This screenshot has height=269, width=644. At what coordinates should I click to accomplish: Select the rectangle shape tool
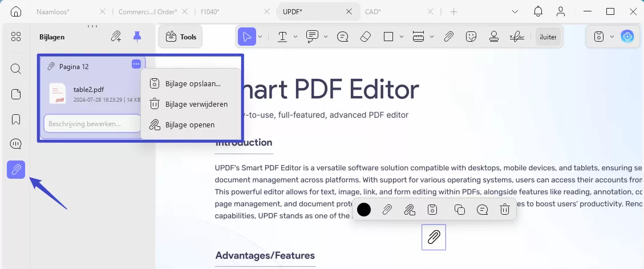point(388,37)
